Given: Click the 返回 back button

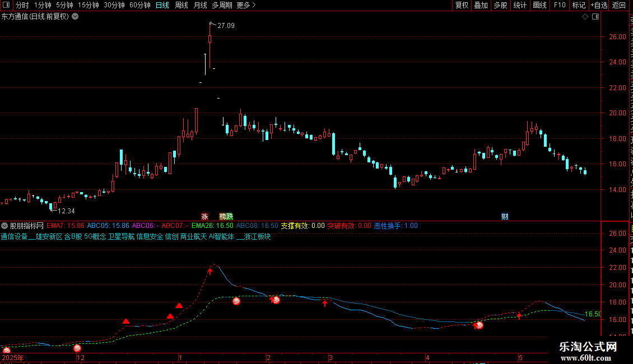Looking at the screenshot, I should [x=619, y=5].
